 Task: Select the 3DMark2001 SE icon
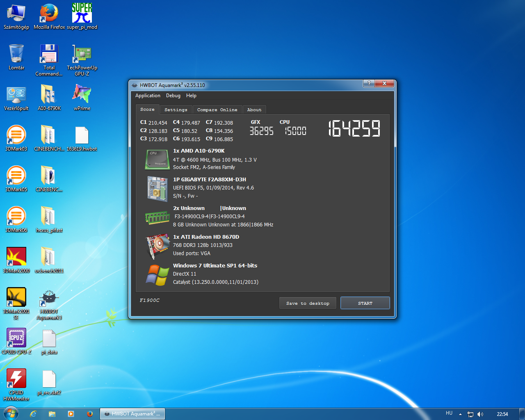(16, 304)
